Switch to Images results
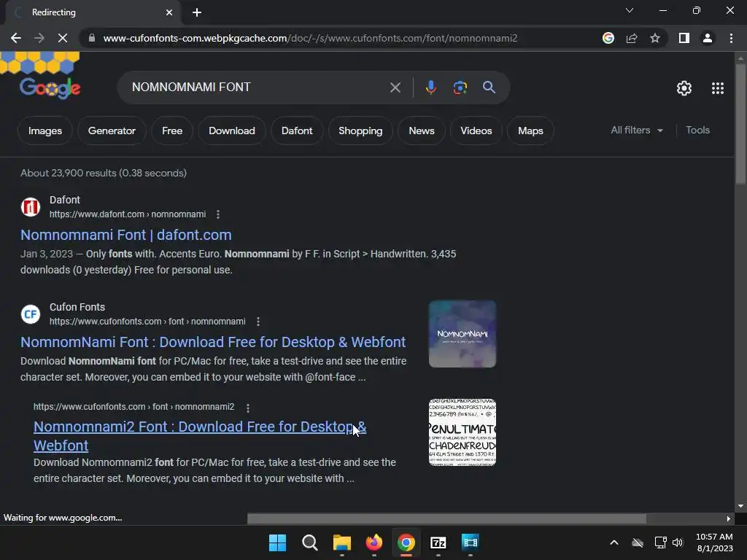 coord(44,131)
